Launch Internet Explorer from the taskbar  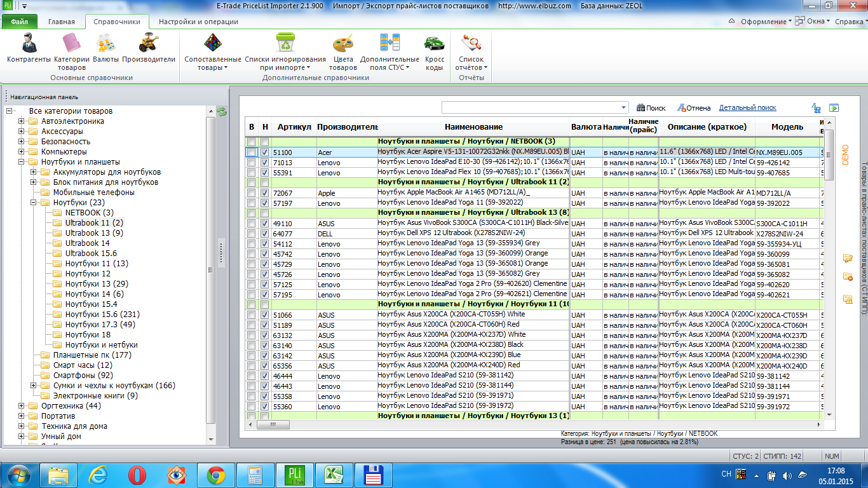(98, 475)
